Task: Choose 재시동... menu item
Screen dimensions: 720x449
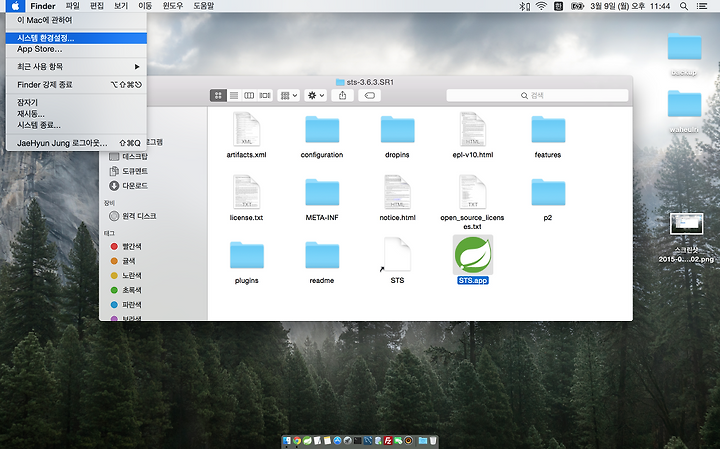Action: coord(76,114)
